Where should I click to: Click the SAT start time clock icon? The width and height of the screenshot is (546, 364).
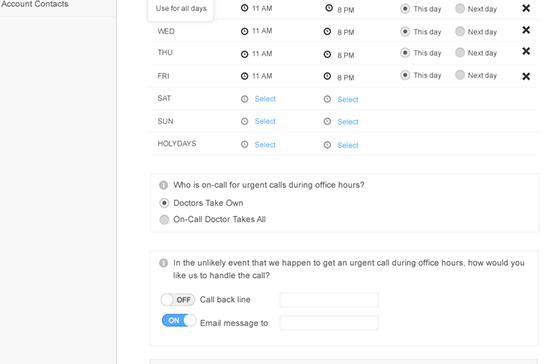click(x=244, y=99)
